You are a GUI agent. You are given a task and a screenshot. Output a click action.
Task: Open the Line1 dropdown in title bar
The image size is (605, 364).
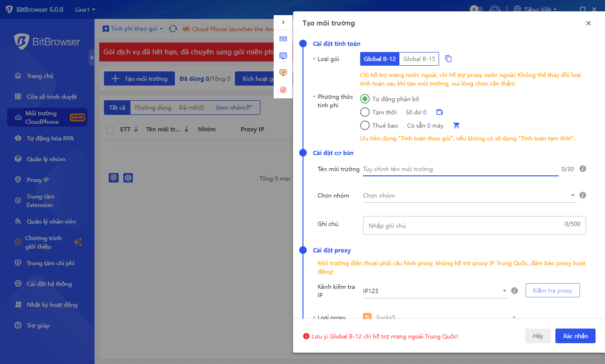[85, 10]
